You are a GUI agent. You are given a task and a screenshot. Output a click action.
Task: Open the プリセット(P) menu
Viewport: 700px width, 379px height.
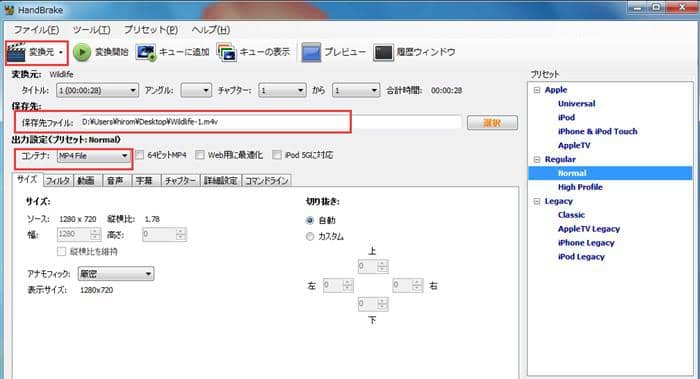click(151, 30)
